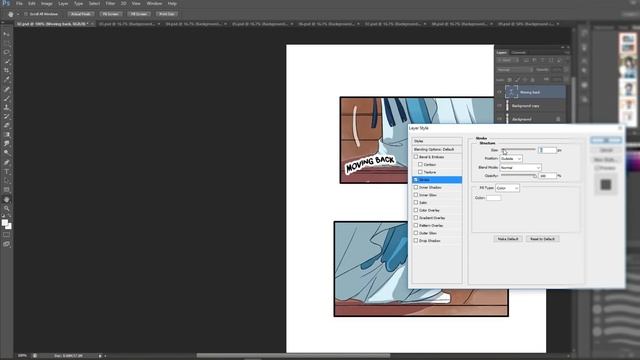Click the Make Default button

(508, 239)
